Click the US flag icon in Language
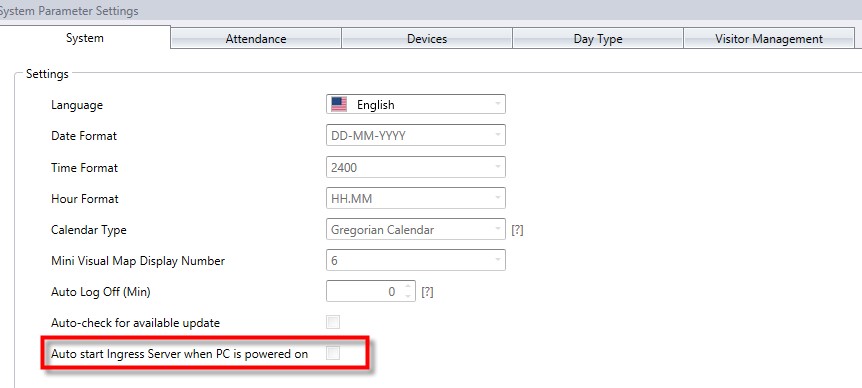Viewport: 862px width, 388px height. [x=339, y=104]
